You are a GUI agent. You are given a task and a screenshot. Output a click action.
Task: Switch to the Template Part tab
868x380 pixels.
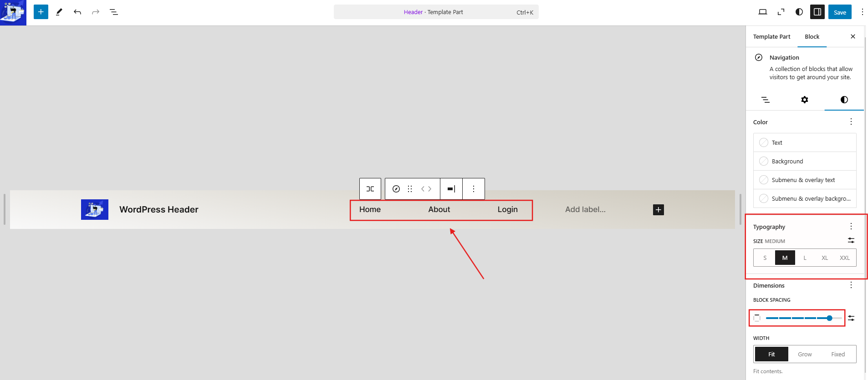point(771,37)
